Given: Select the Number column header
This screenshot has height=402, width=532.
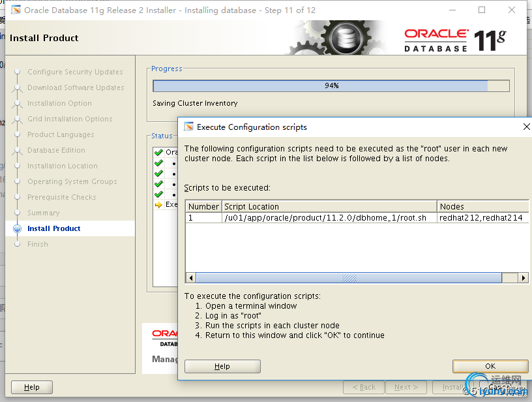Looking at the screenshot, I should pyautogui.click(x=203, y=206).
